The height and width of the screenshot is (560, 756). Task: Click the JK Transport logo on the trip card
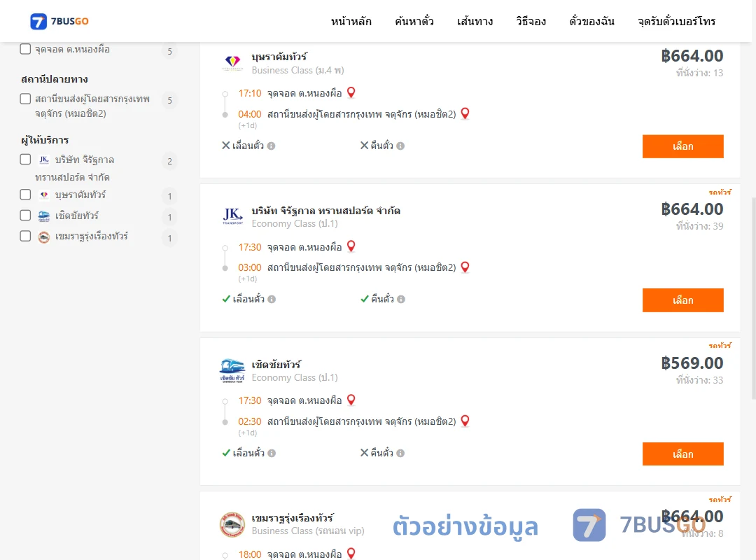point(233,216)
